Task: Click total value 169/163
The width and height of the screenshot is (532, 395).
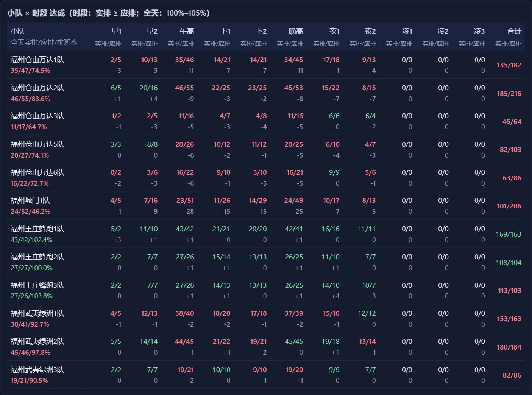Action: 509,234
